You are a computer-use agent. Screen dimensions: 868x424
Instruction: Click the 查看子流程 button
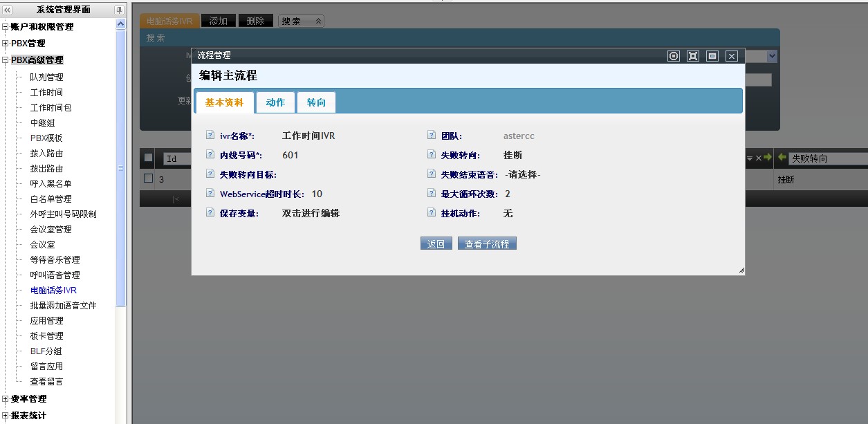(x=487, y=244)
